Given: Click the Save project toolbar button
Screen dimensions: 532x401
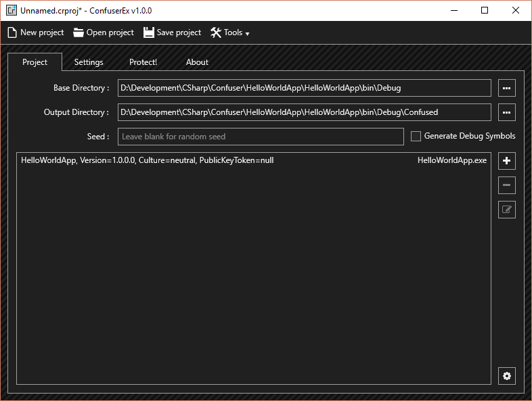Looking at the screenshot, I should (x=172, y=32).
